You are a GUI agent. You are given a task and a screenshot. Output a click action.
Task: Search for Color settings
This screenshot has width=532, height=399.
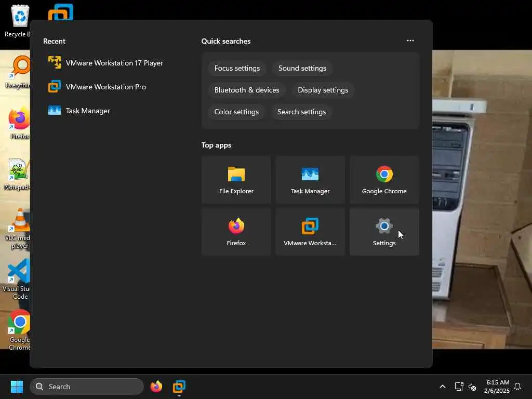pyautogui.click(x=236, y=112)
